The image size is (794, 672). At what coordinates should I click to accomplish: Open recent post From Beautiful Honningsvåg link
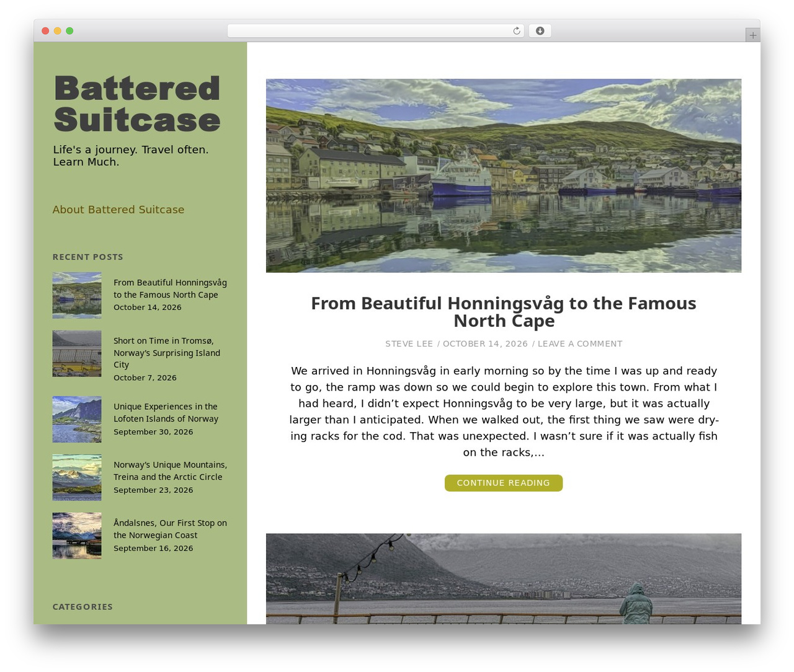170,289
